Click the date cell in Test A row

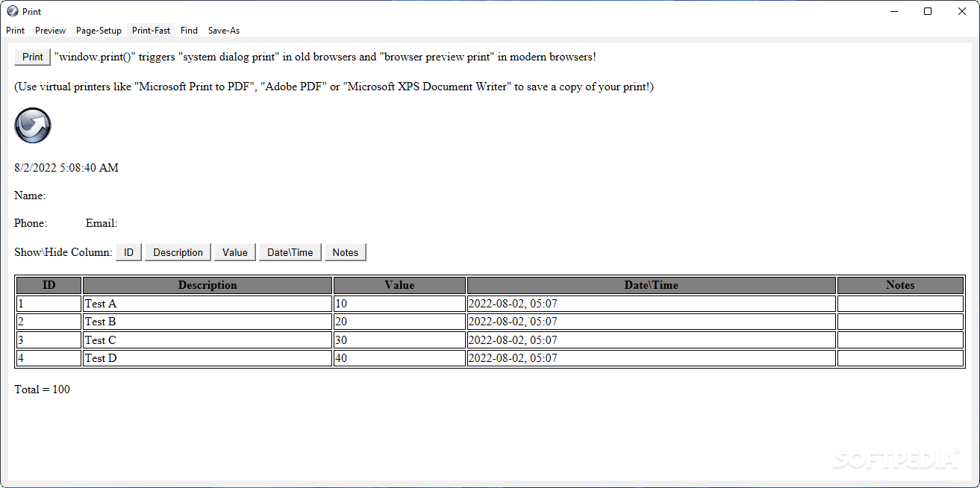pos(652,304)
